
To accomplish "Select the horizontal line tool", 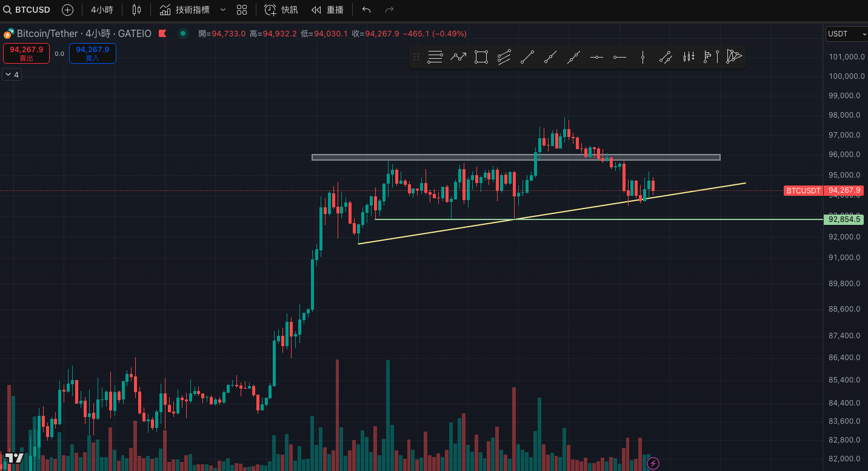I will coord(596,58).
